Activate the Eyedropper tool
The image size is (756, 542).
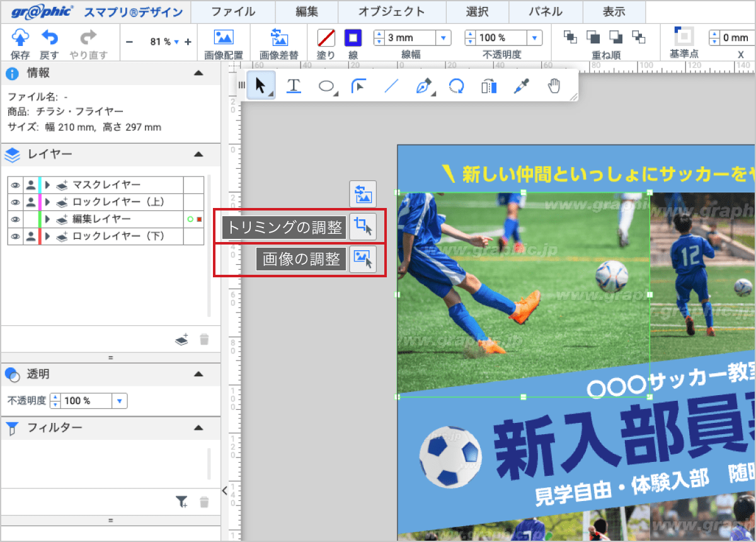pyautogui.click(x=521, y=84)
